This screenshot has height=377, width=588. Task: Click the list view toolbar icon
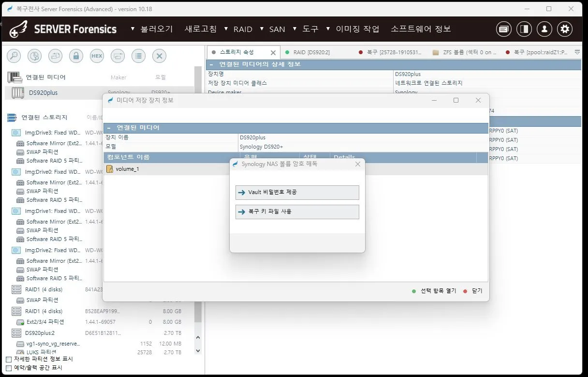(x=138, y=56)
